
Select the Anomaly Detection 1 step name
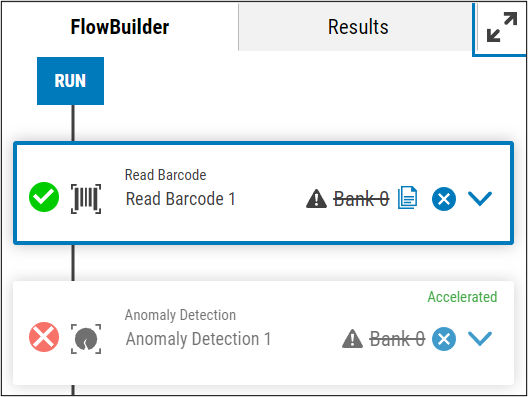pos(198,339)
